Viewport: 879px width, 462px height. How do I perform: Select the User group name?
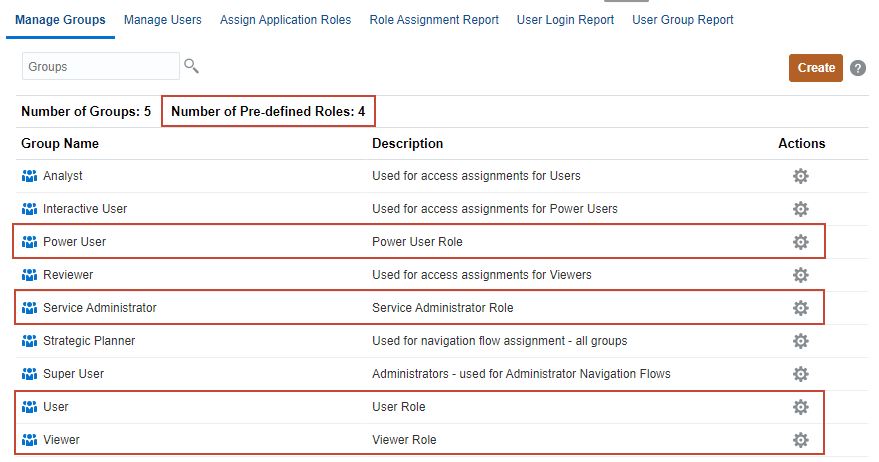pos(55,407)
